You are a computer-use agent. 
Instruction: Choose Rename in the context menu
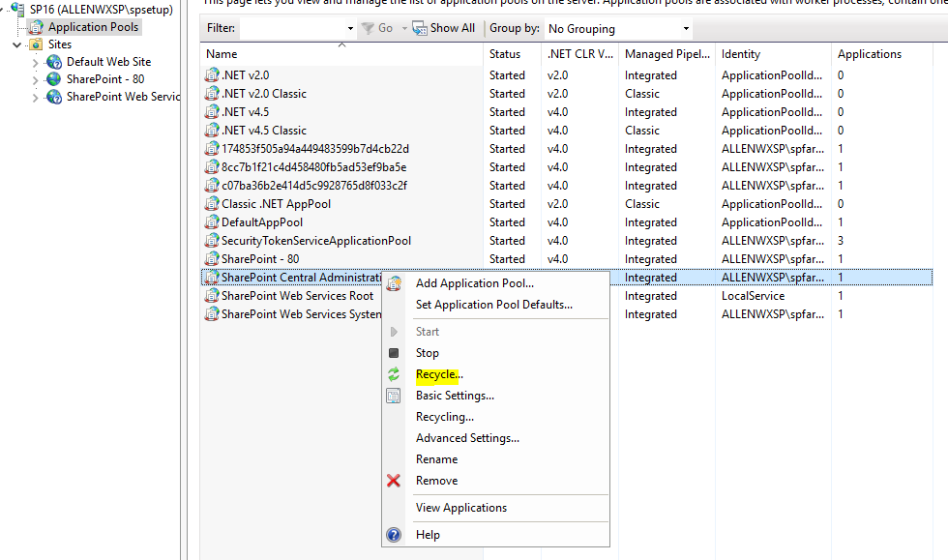(436, 459)
